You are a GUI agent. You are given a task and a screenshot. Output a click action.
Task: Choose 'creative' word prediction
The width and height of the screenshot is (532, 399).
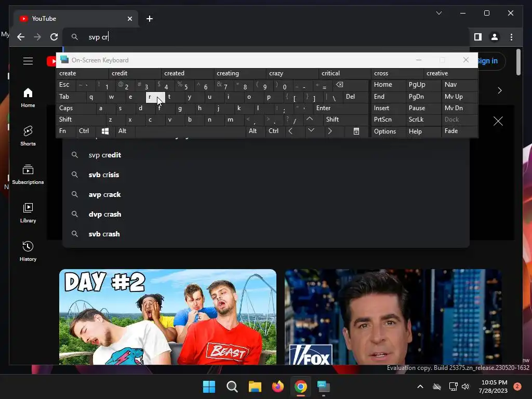click(x=450, y=73)
